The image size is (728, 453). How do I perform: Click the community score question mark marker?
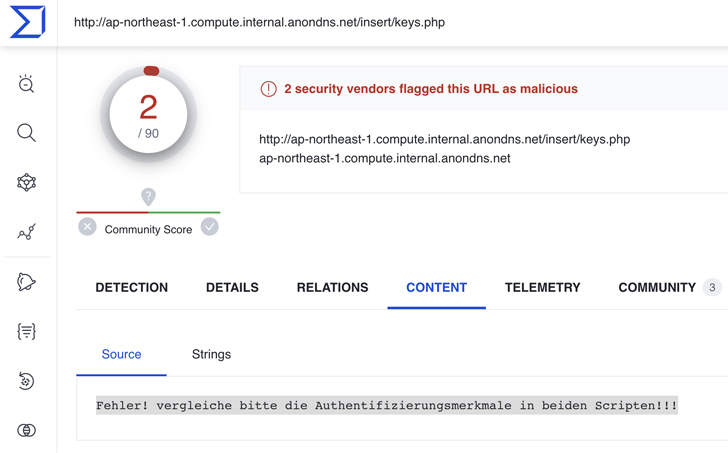(148, 197)
